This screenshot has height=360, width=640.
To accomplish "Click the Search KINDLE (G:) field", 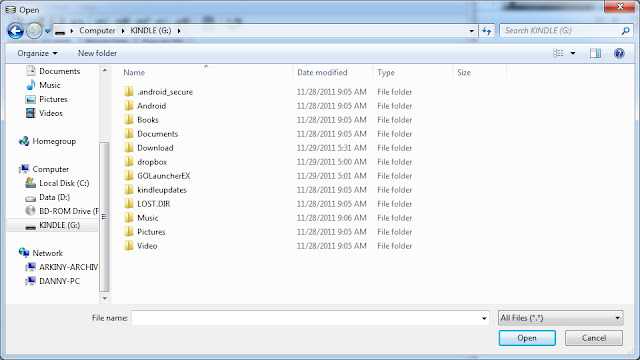I will coord(561,31).
